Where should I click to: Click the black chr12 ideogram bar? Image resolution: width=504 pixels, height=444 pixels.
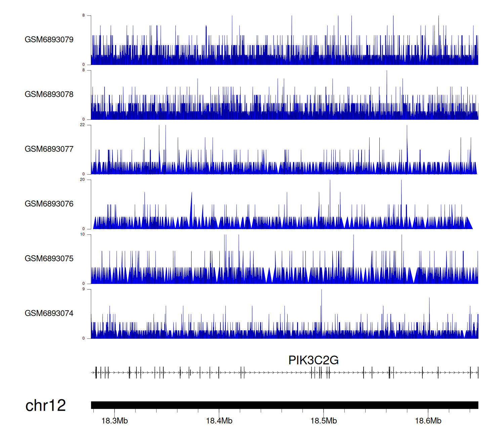[284, 405]
